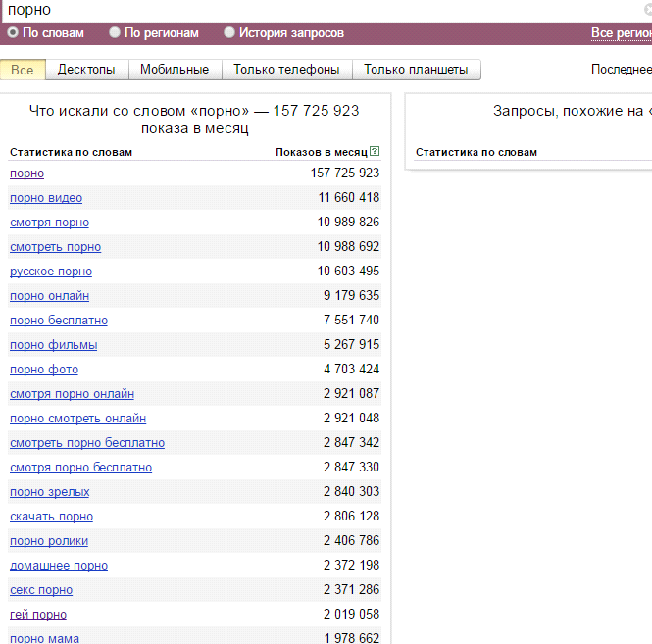
Task: Click the value 10 989 826
Action: [348, 222]
